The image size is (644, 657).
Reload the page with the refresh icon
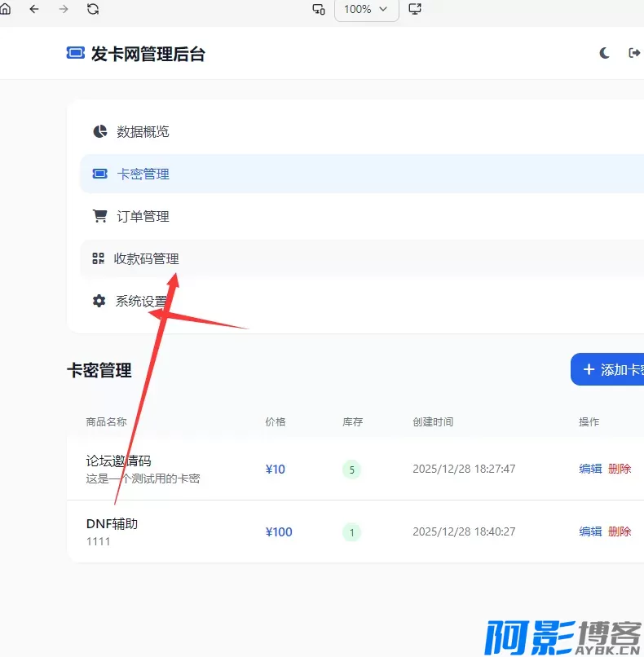click(93, 9)
